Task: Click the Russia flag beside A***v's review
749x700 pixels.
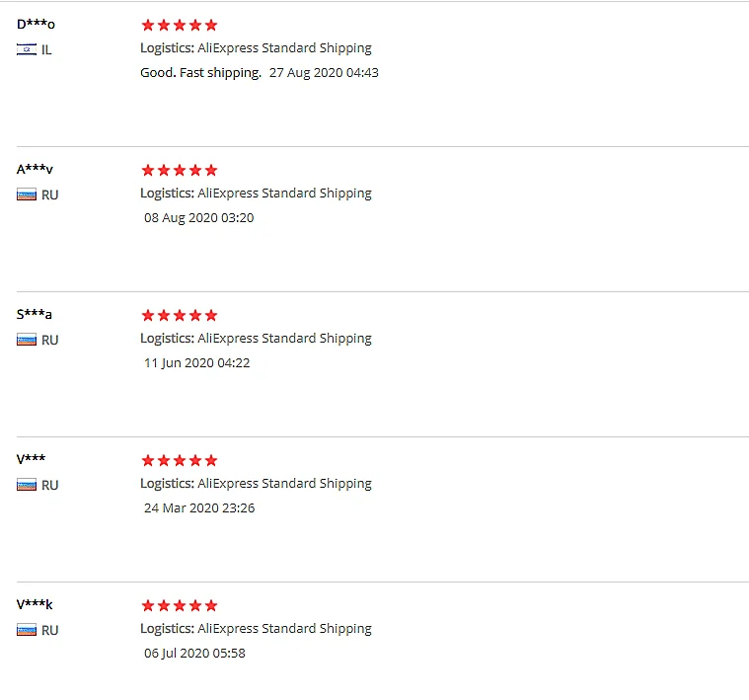Action: [x=27, y=194]
